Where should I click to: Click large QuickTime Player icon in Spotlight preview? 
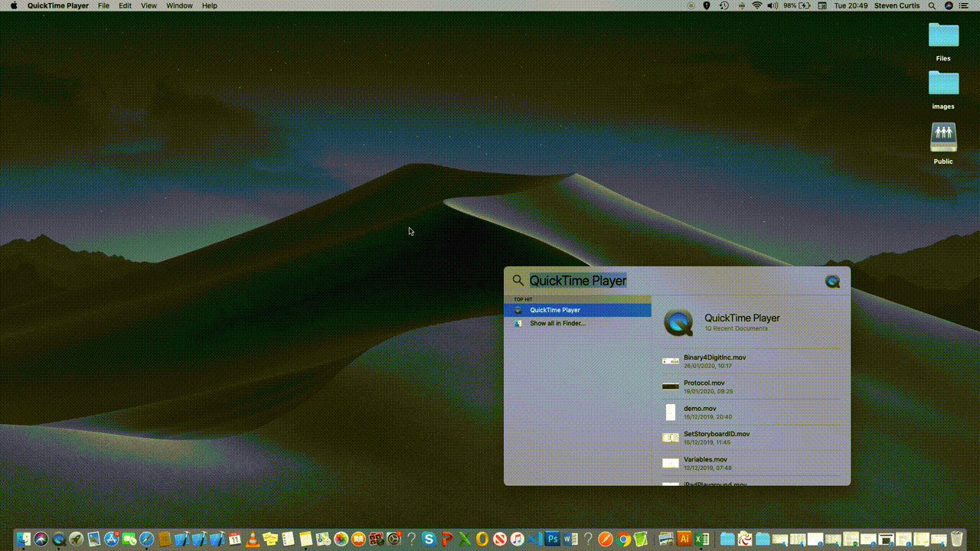pyautogui.click(x=678, y=322)
